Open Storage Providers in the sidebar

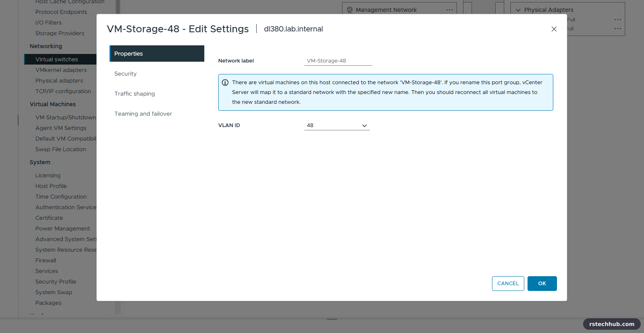pyautogui.click(x=60, y=33)
